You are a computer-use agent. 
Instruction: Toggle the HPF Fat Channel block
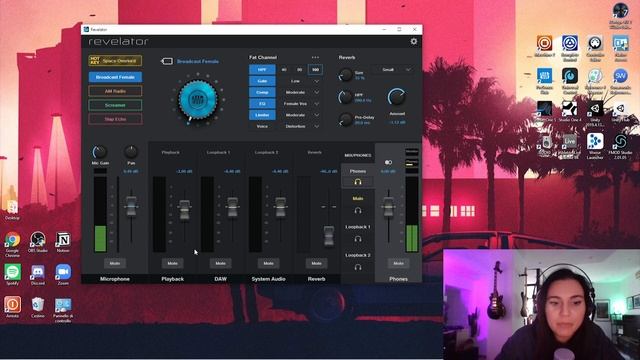tap(262, 70)
